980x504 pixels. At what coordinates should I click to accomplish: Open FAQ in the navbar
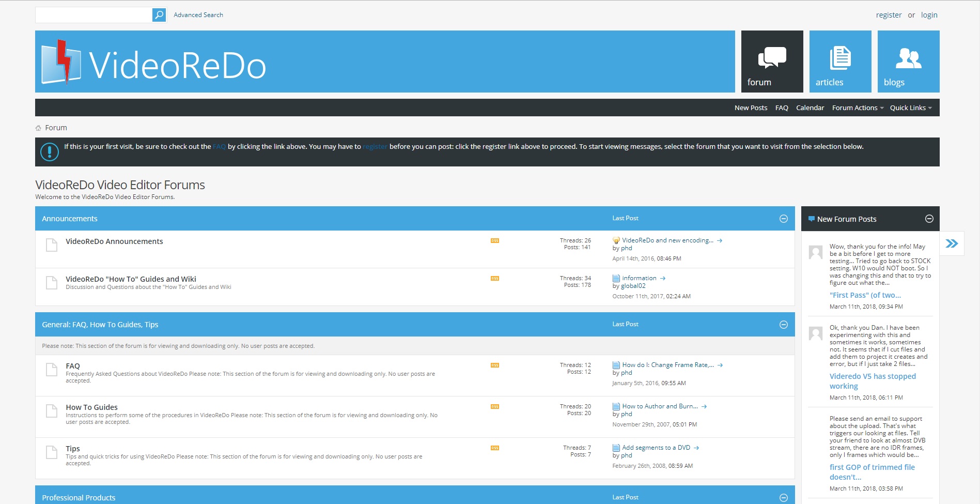pyautogui.click(x=782, y=108)
